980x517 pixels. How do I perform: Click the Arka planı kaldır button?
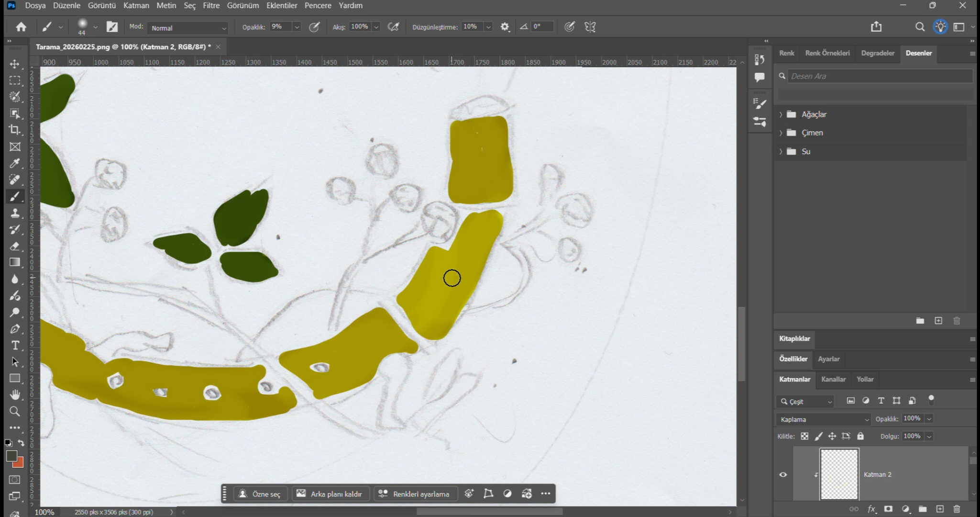(x=330, y=494)
